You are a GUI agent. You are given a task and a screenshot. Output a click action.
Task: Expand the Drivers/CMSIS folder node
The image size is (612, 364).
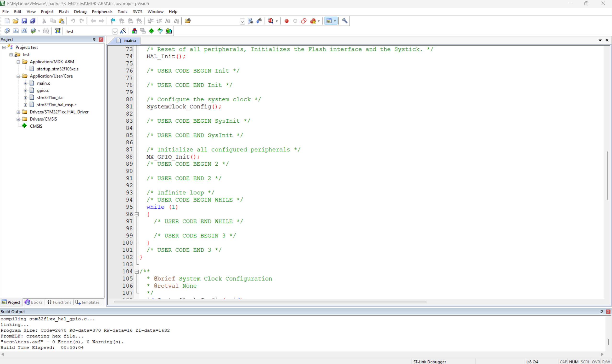(18, 119)
